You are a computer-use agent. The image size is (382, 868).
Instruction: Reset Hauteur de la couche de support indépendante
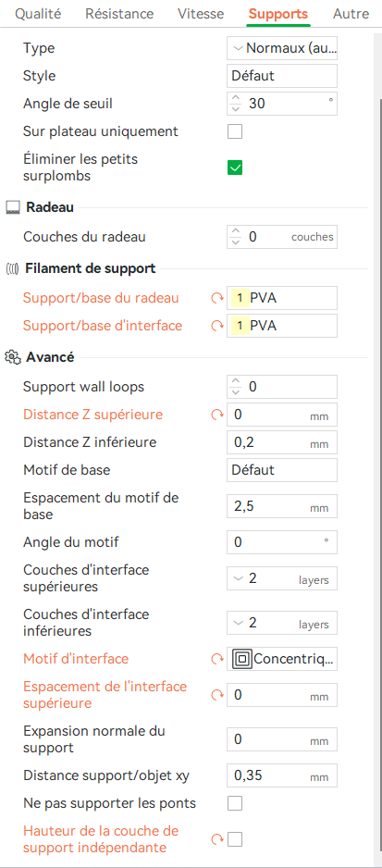tap(216, 839)
